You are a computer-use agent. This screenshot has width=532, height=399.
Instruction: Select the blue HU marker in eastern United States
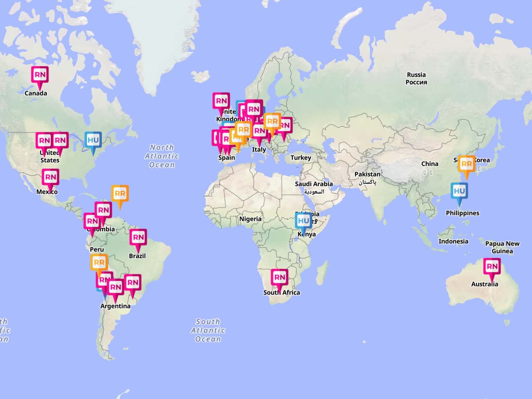tap(93, 140)
